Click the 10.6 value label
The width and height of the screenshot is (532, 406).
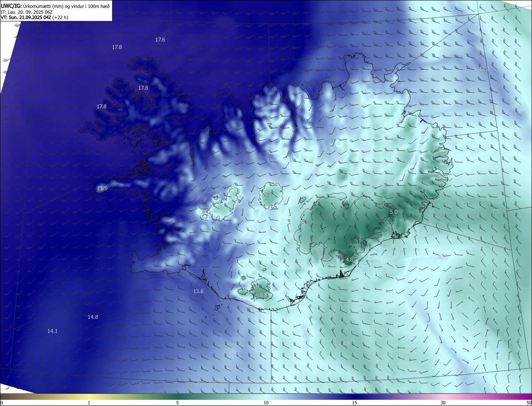[306, 335]
